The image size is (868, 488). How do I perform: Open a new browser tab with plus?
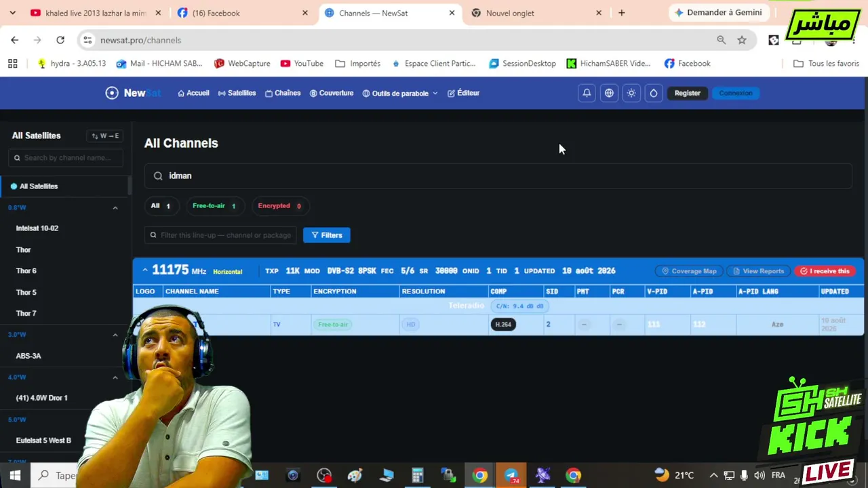pyautogui.click(x=621, y=13)
